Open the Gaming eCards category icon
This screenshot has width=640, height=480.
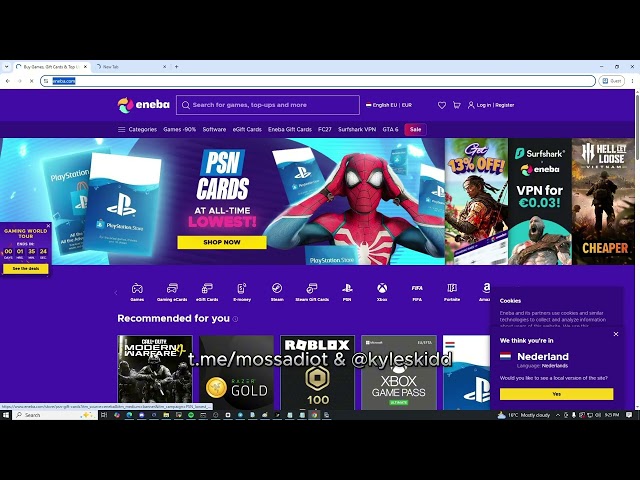[172, 292]
